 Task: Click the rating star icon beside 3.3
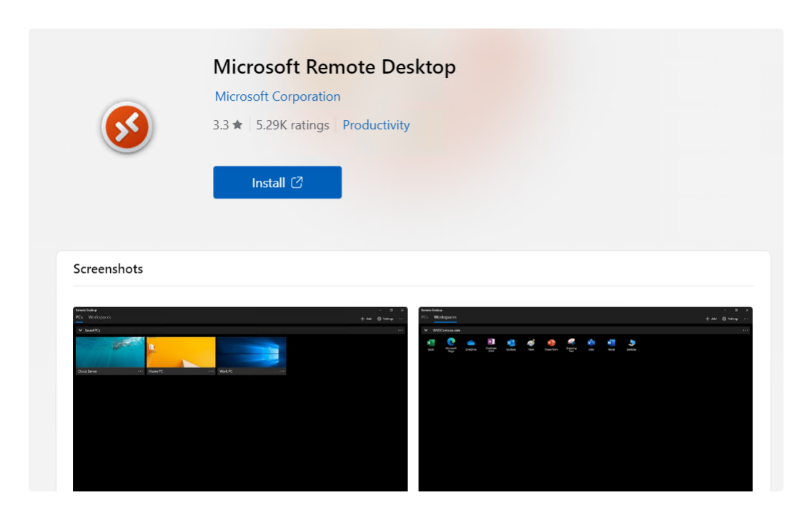click(x=237, y=125)
